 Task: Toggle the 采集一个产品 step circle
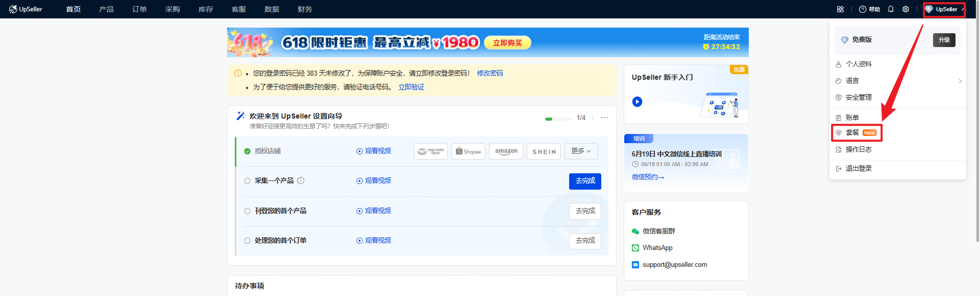[x=247, y=181]
